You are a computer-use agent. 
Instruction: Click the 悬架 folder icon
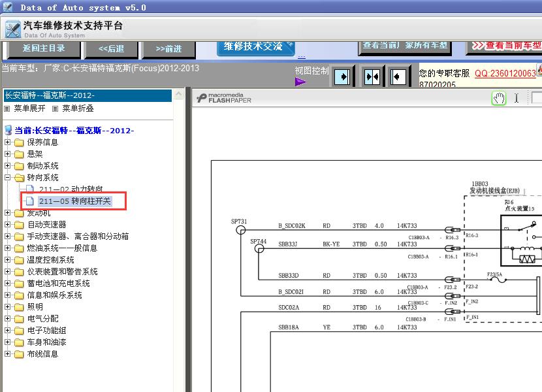19,154
